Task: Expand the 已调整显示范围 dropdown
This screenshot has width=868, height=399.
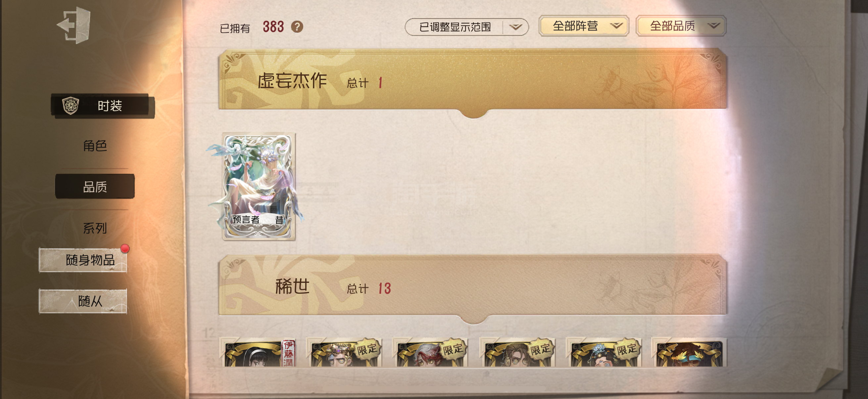Action: (x=466, y=27)
